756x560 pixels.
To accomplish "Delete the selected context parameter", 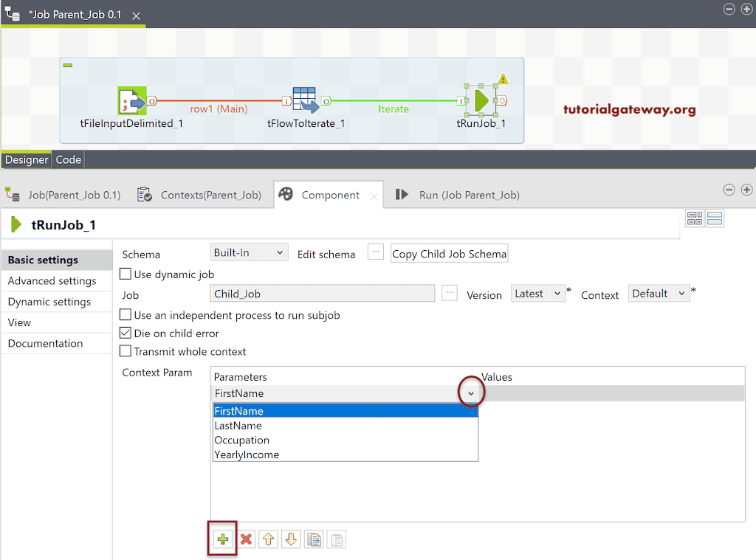I will 245,539.
